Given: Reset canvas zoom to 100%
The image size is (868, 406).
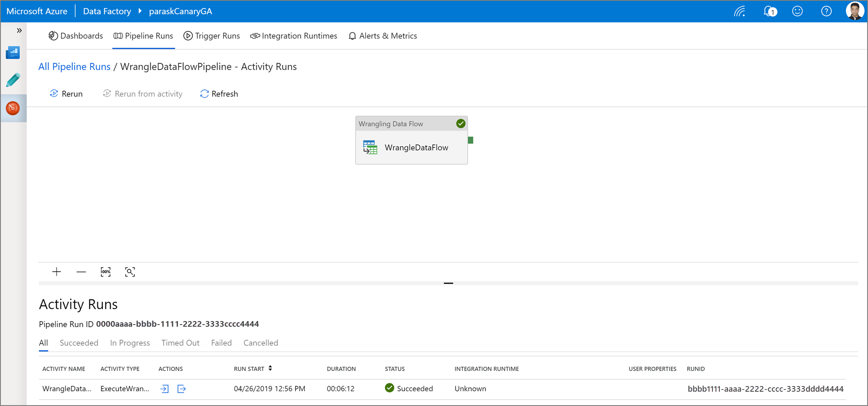Looking at the screenshot, I should click(105, 272).
